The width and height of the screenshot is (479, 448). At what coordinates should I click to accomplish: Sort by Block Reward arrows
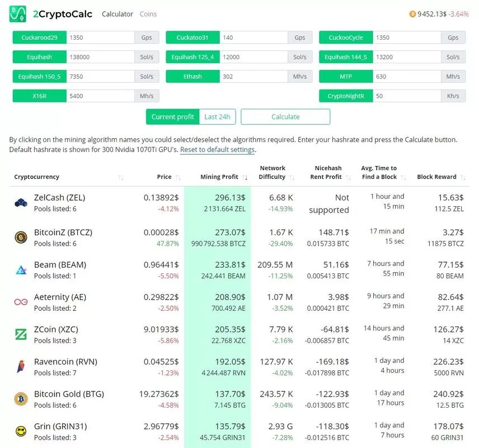463,178
